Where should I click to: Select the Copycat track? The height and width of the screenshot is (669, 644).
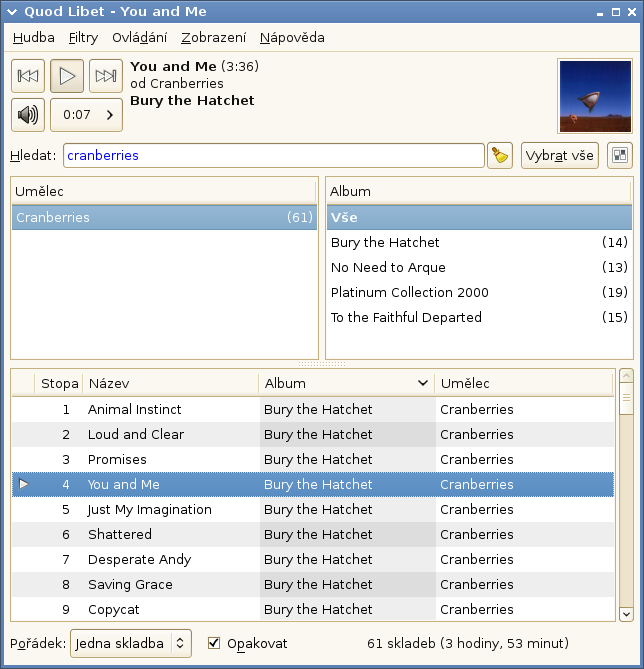(313, 609)
